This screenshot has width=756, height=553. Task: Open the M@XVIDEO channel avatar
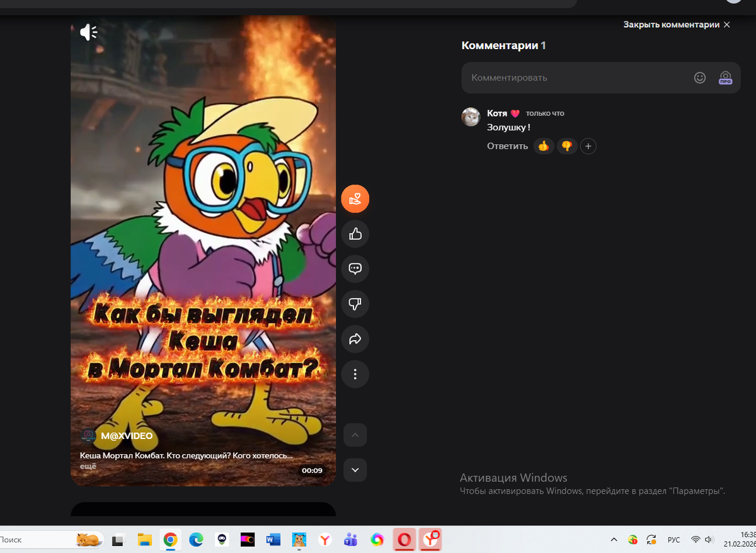click(x=88, y=436)
